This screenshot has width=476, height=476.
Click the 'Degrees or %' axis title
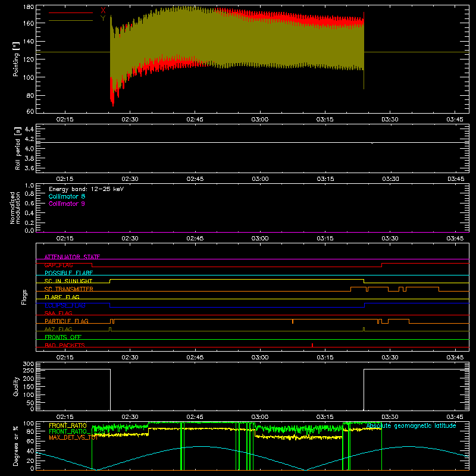click(x=16, y=446)
